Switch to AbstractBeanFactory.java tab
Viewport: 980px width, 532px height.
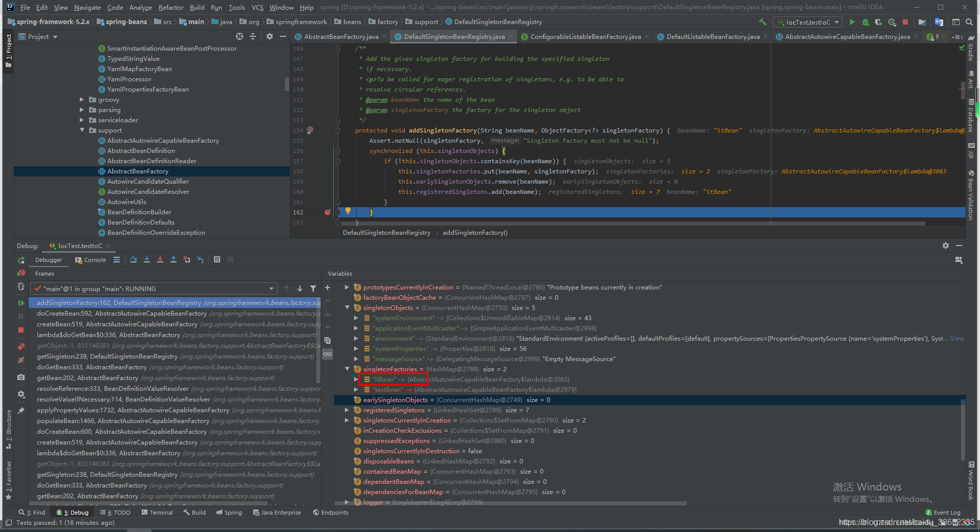[x=341, y=36]
